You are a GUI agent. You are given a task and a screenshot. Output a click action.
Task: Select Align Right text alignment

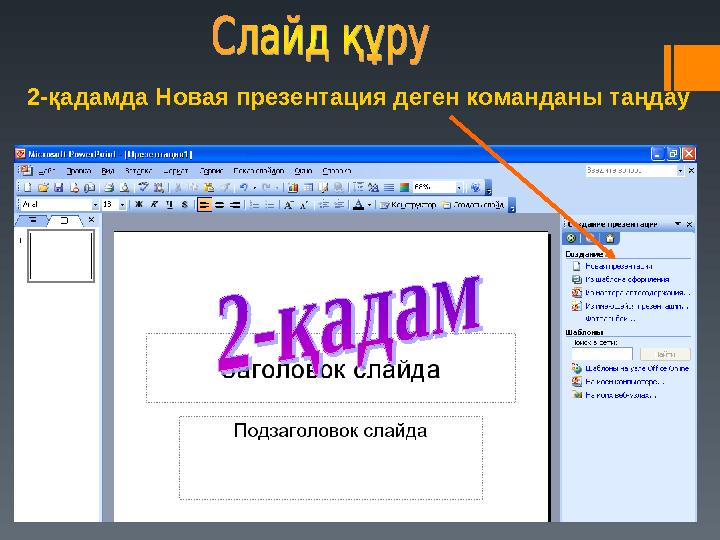[x=235, y=205]
